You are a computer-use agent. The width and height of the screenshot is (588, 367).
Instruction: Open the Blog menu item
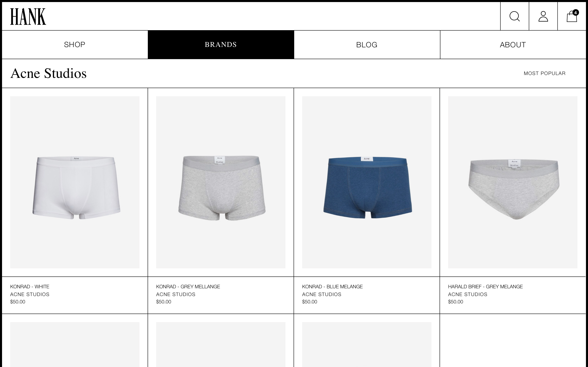[x=367, y=45]
